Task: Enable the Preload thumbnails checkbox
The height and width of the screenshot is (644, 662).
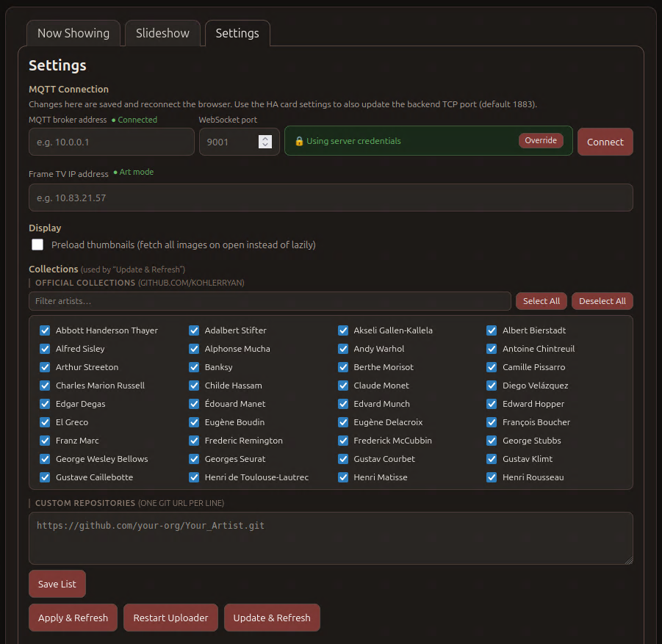Action: tap(37, 245)
